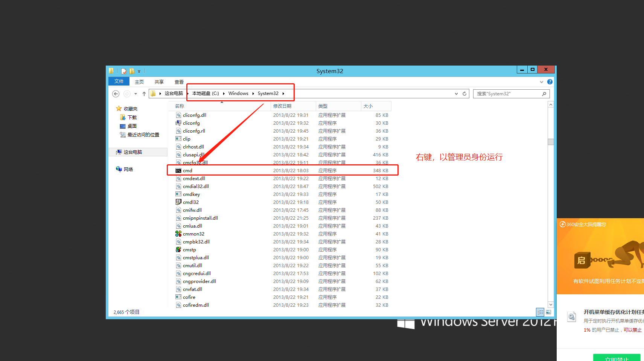Open the cmd application in System32

click(x=187, y=170)
